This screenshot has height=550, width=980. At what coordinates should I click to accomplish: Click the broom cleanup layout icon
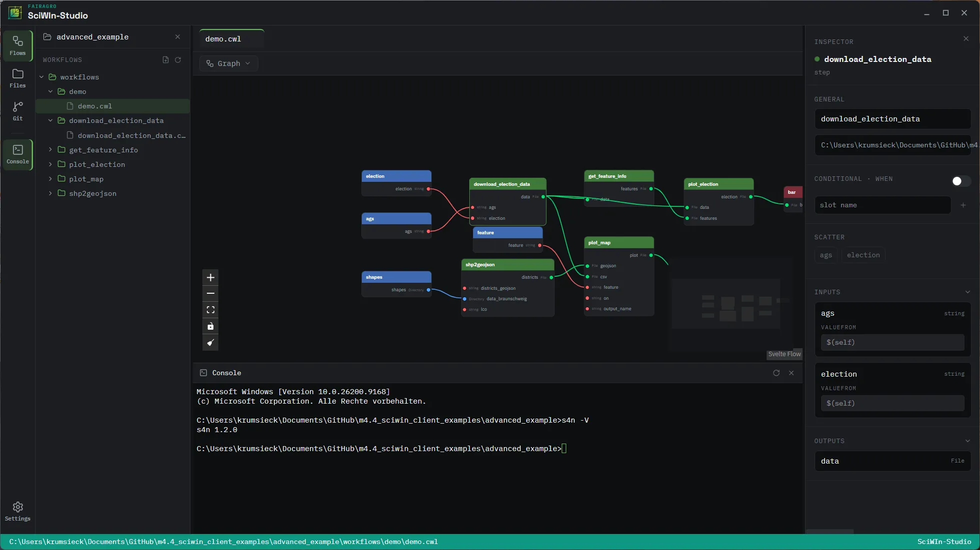pyautogui.click(x=210, y=343)
